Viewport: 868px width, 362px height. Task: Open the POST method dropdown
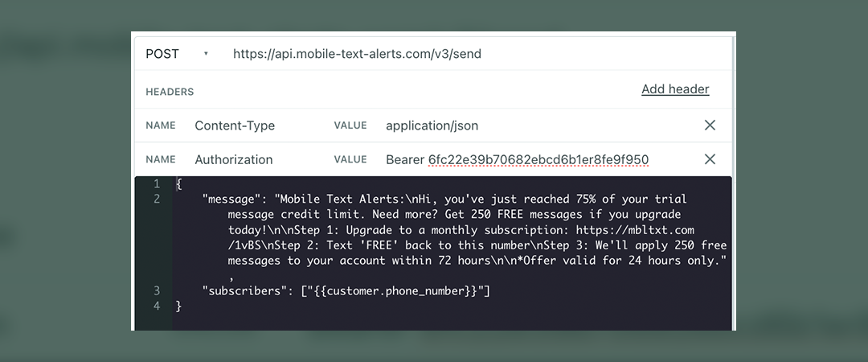tap(206, 54)
